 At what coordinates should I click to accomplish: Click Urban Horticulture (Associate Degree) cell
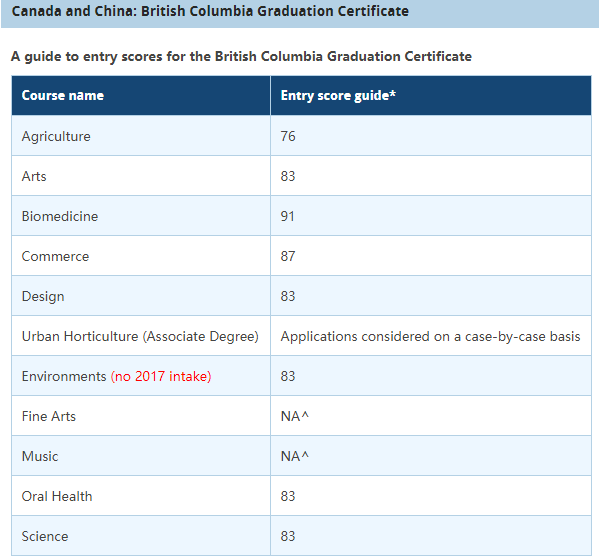pos(141,336)
